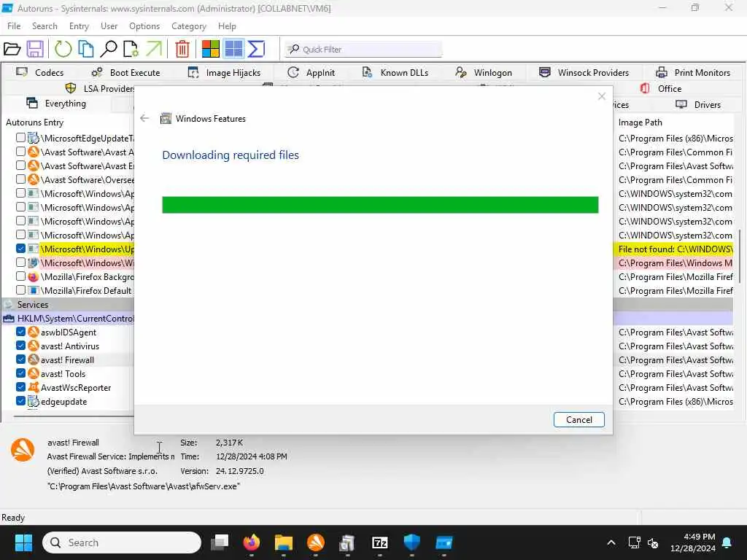Switch to the Winlogon tab
The image size is (747, 560).
[484, 72]
